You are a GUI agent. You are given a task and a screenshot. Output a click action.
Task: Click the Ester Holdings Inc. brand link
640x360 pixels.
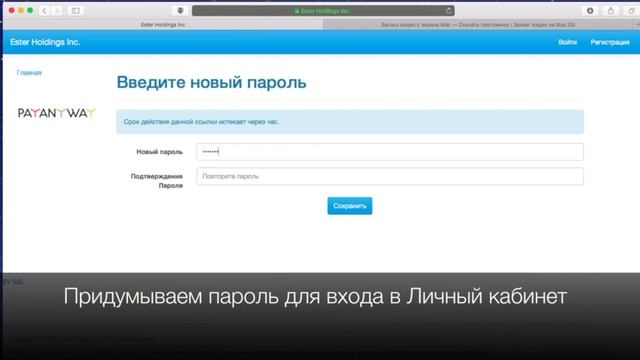tap(45, 42)
